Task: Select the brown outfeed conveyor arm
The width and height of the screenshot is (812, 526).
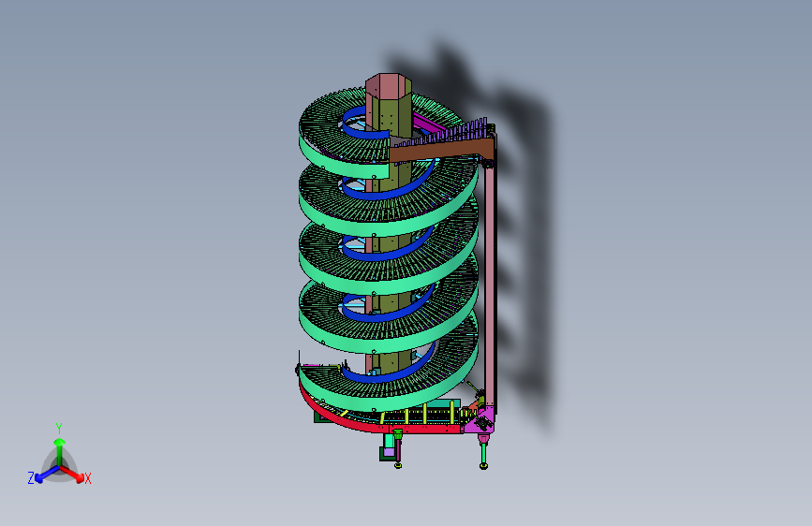Action: (441, 150)
